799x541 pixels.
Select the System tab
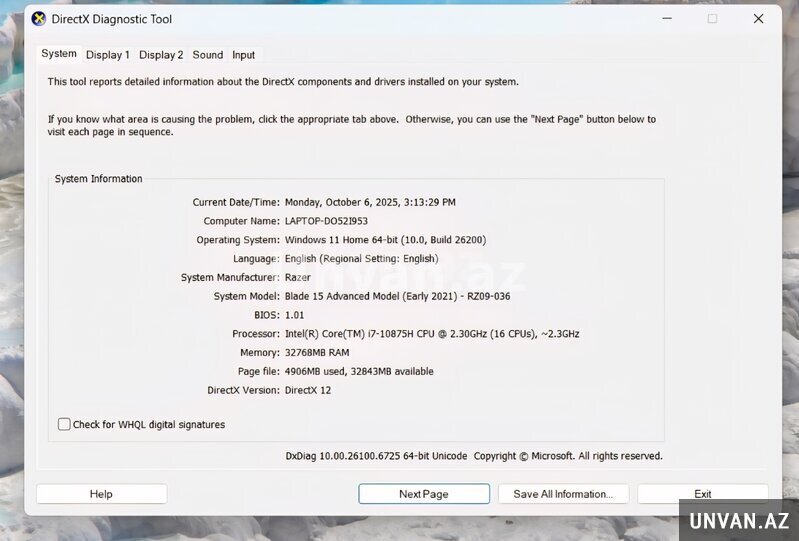[59, 54]
